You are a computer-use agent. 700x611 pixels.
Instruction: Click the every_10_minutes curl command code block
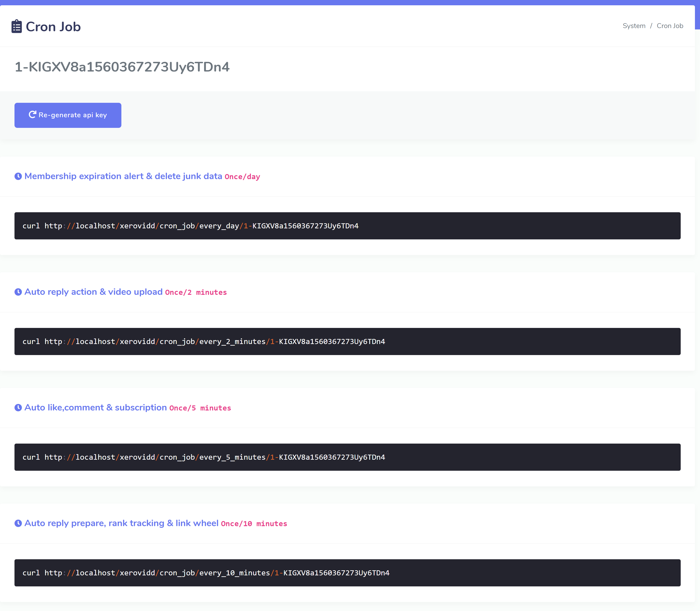tap(347, 573)
